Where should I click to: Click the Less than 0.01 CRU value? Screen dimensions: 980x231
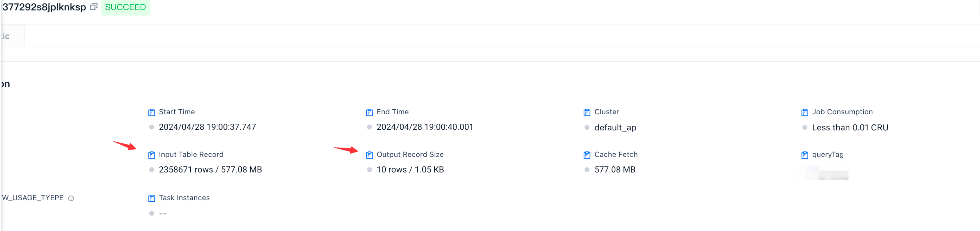click(x=849, y=128)
